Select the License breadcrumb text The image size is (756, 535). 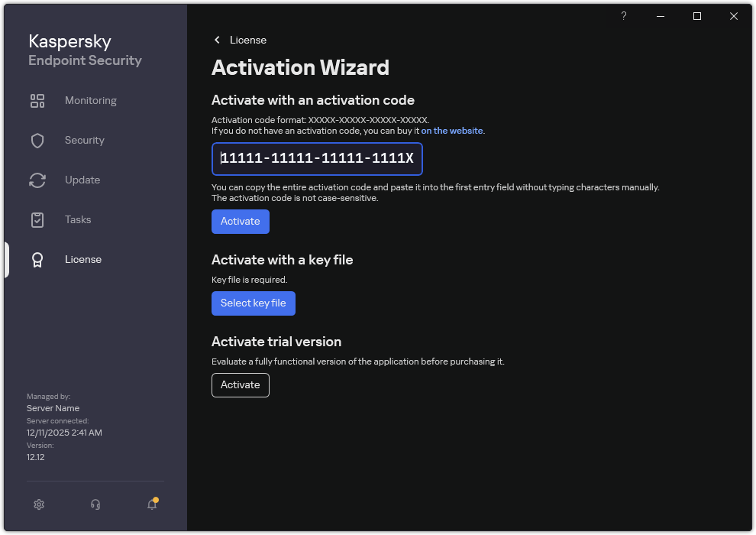click(247, 40)
